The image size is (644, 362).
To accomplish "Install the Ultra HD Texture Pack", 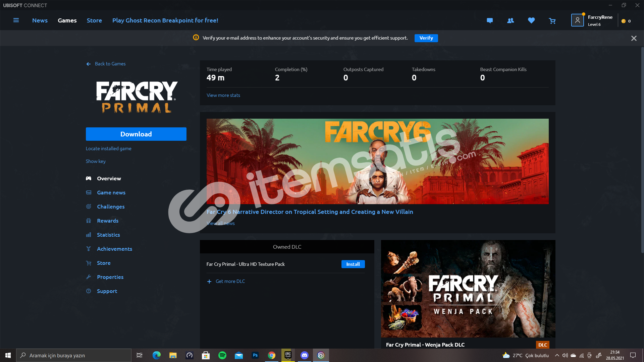I will 353,264.
